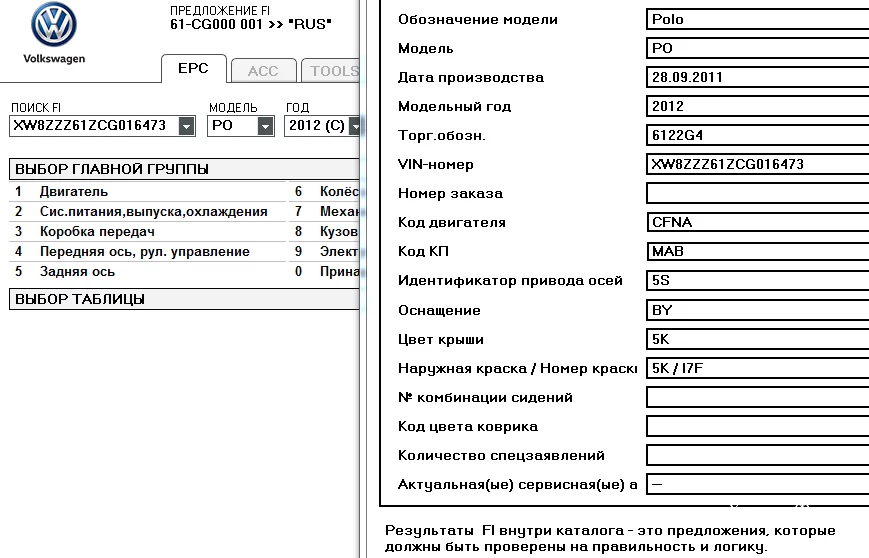Viewport: 869px width, 558px height.
Task: Expand the МОДЕЛЬ dropdown arrow
Action: click(x=265, y=126)
